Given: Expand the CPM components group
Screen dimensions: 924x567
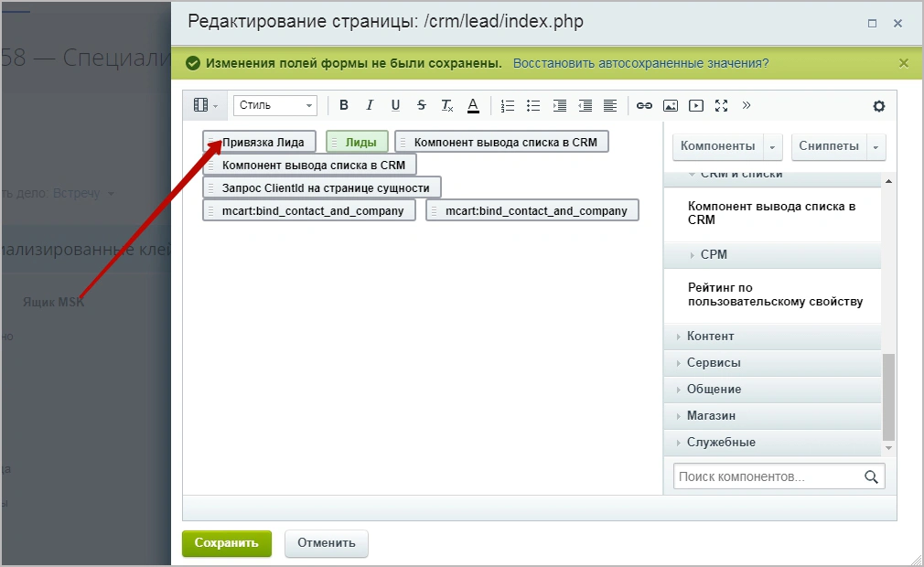Looking at the screenshot, I should pyautogui.click(x=772, y=255).
